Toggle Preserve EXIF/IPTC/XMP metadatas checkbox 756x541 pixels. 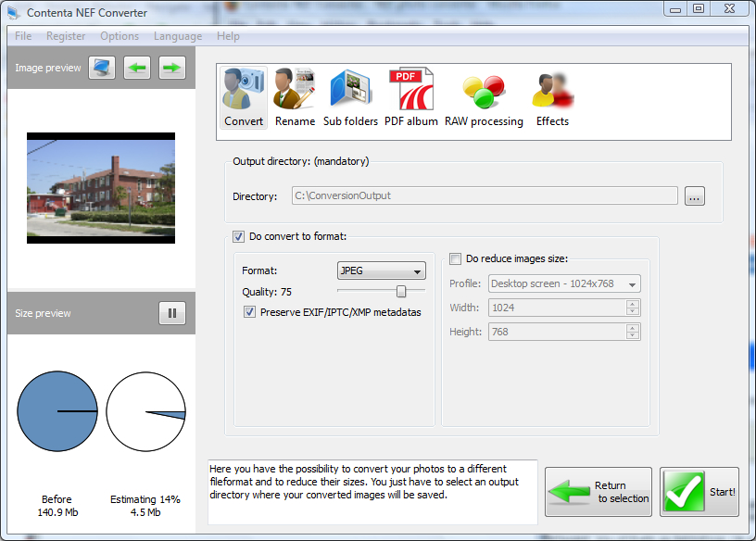tap(249, 312)
